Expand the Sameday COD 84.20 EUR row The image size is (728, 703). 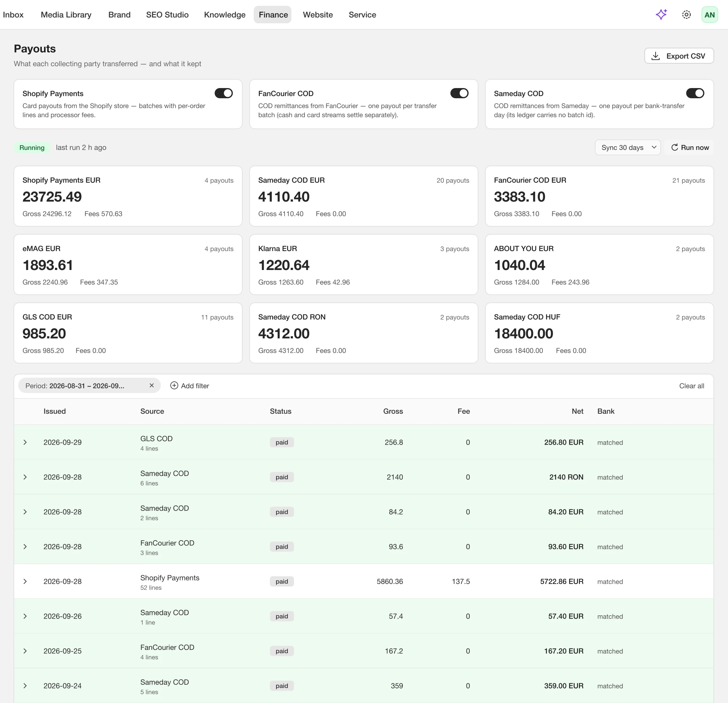click(x=25, y=512)
